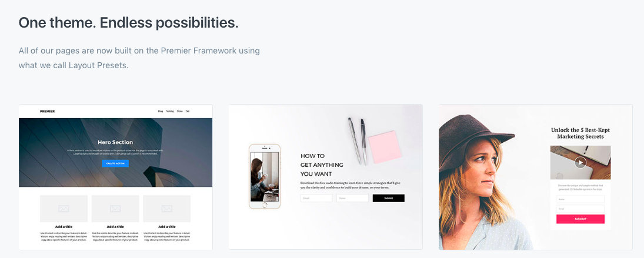Open the Store nav link
Viewport: 644px width, 258px height.
(x=179, y=111)
